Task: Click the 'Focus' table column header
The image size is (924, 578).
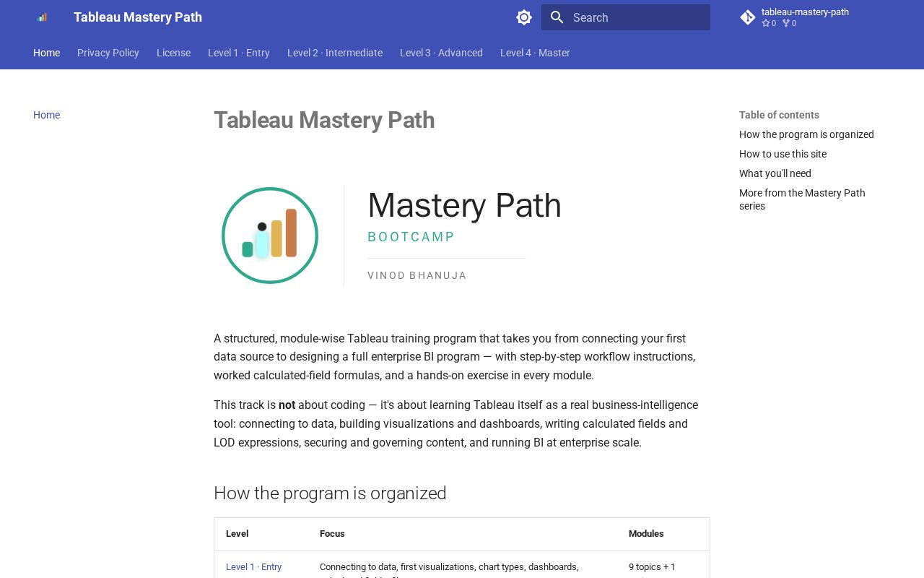Action: [332, 534]
